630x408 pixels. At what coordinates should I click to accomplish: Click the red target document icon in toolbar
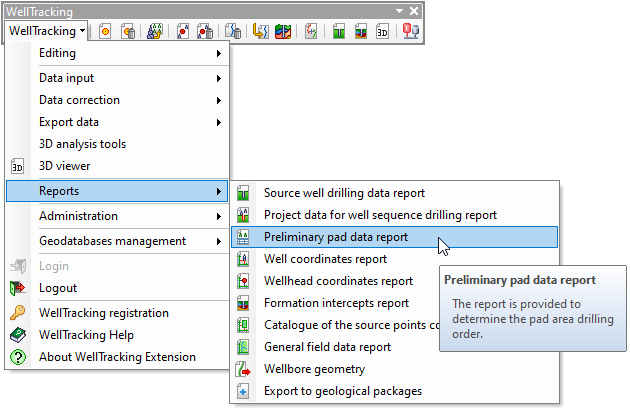click(105, 31)
